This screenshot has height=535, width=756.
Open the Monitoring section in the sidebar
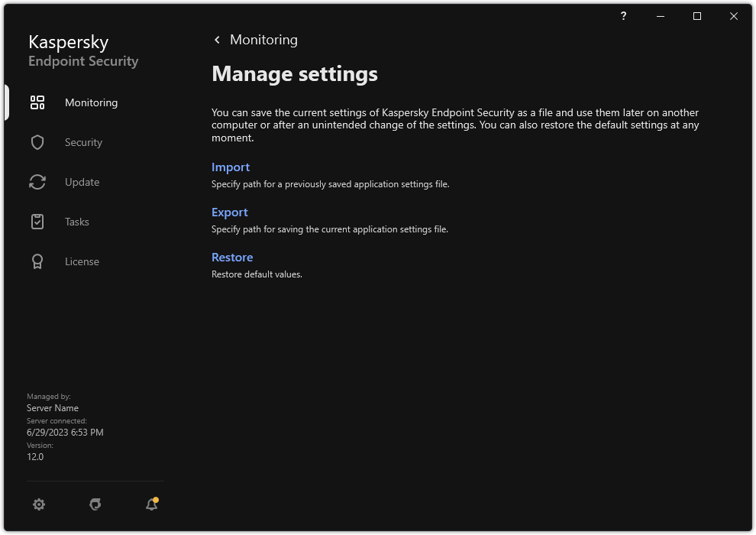(91, 102)
